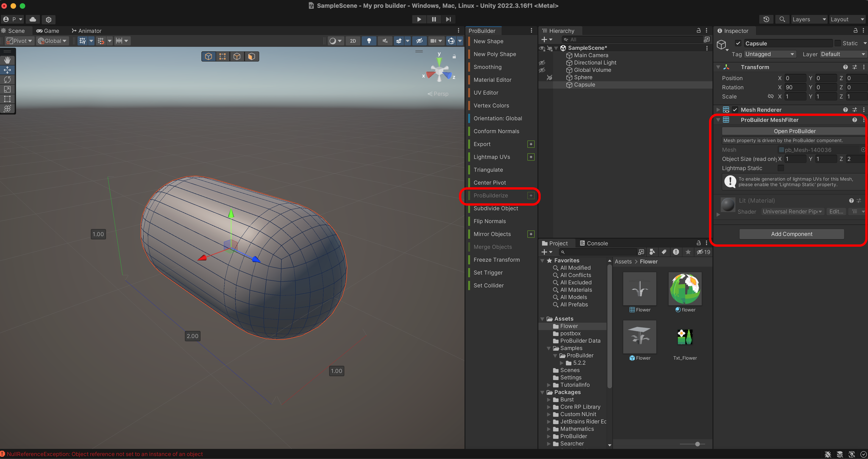Open the editor search magnifier icon
The image size is (868, 459).
click(782, 19)
